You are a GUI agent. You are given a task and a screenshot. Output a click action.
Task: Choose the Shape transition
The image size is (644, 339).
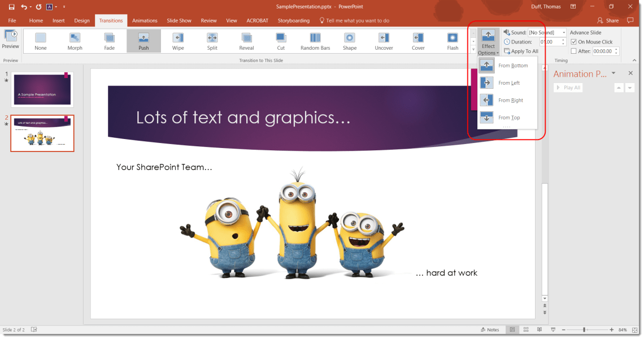349,40
